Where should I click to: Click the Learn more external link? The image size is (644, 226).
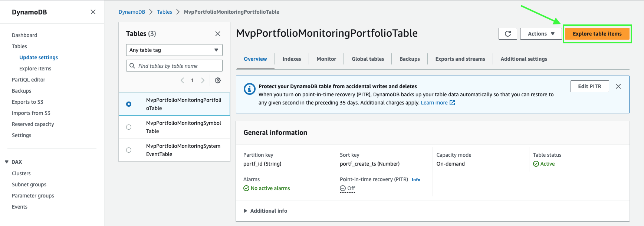point(437,103)
